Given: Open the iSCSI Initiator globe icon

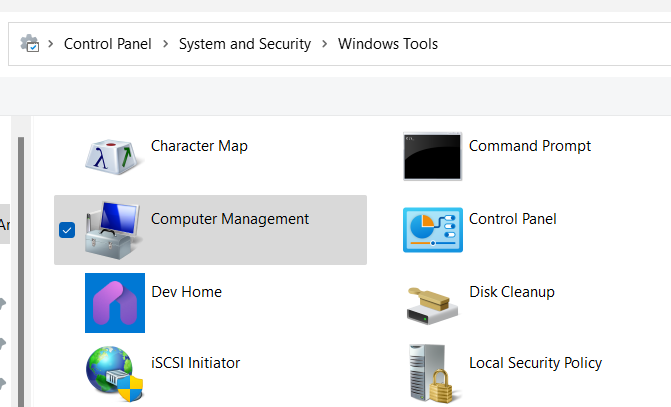Looking at the screenshot, I should pos(114,372).
